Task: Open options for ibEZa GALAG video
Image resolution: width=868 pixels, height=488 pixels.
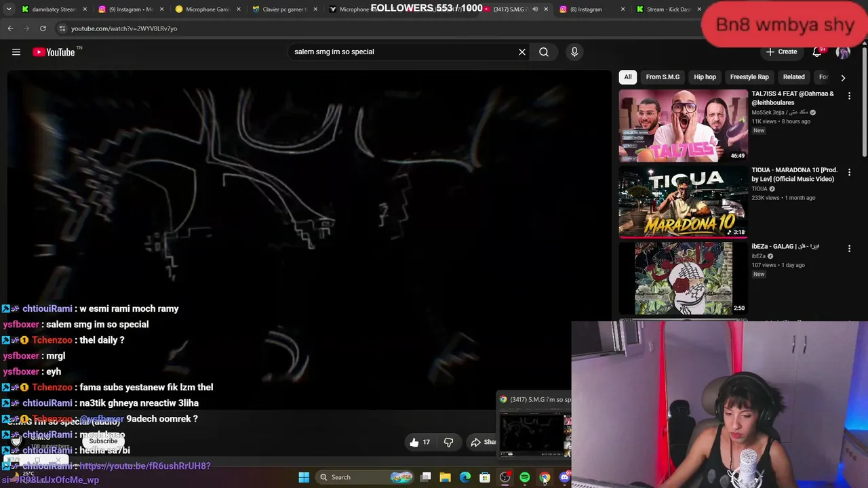Action: tap(849, 249)
